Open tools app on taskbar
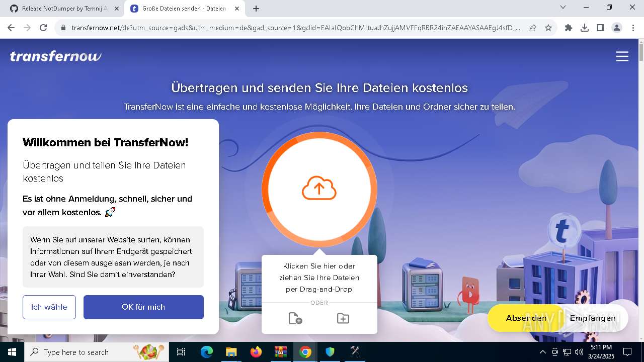644x362 pixels. coord(355,352)
